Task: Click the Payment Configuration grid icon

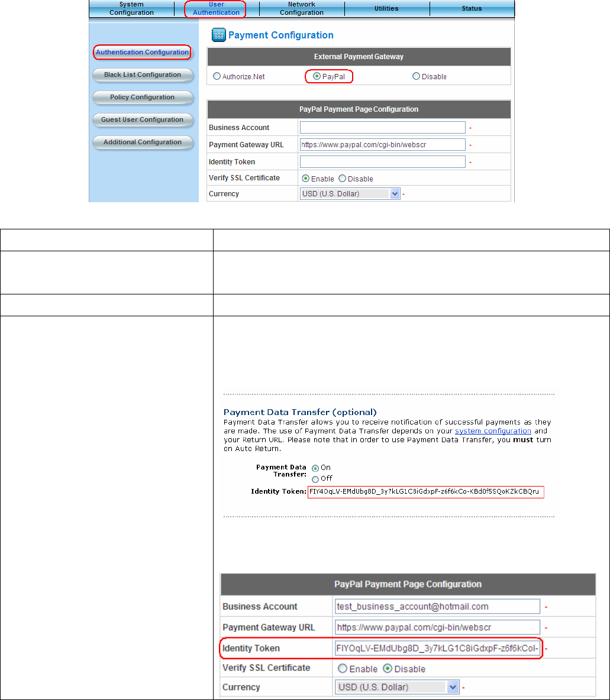Action: click(x=218, y=35)
